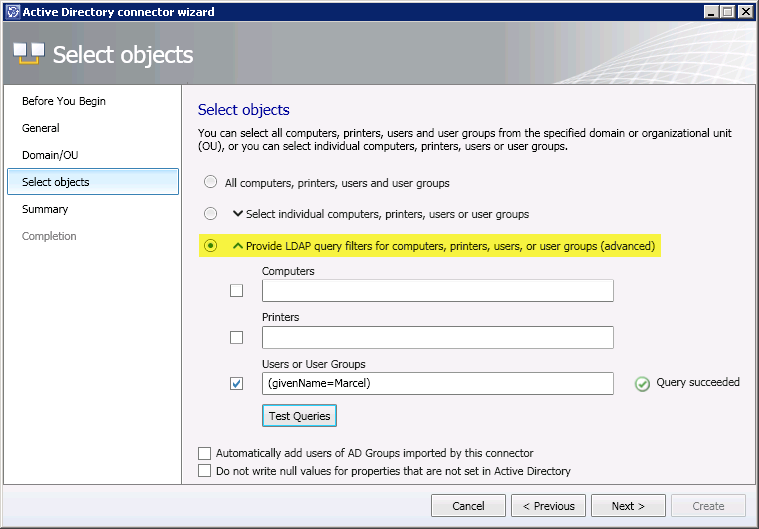Select the LDAP query filters radio option
Image resolution: width=759 pixels, height=529 pixels.
[x=210, y=246]
